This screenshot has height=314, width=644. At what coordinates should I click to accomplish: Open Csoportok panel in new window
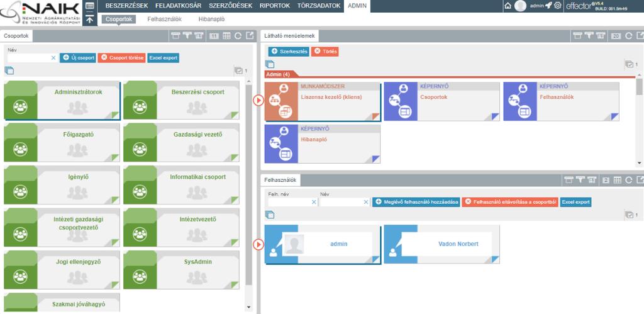[x=249, y=36]
